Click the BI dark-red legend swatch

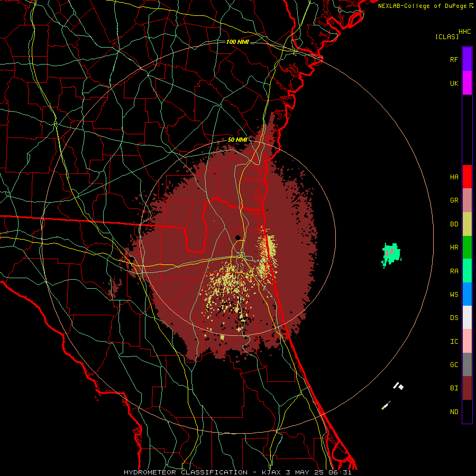[467, 388]
